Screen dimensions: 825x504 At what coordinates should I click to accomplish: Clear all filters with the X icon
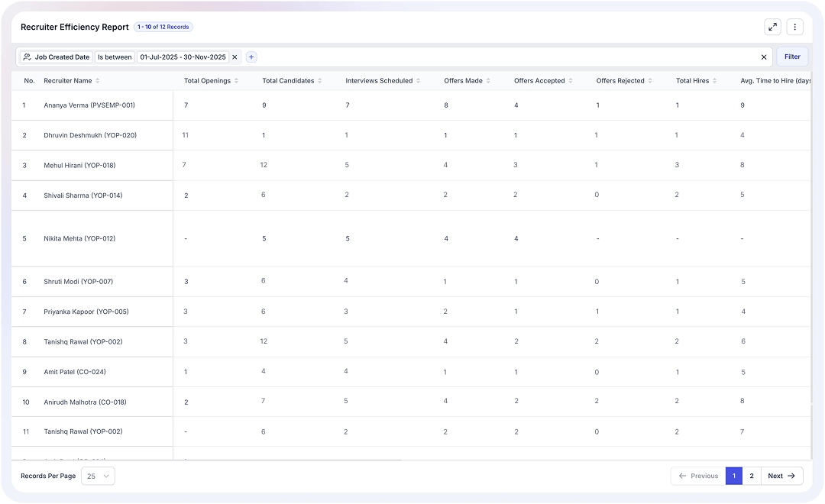(x=764, y=57)
